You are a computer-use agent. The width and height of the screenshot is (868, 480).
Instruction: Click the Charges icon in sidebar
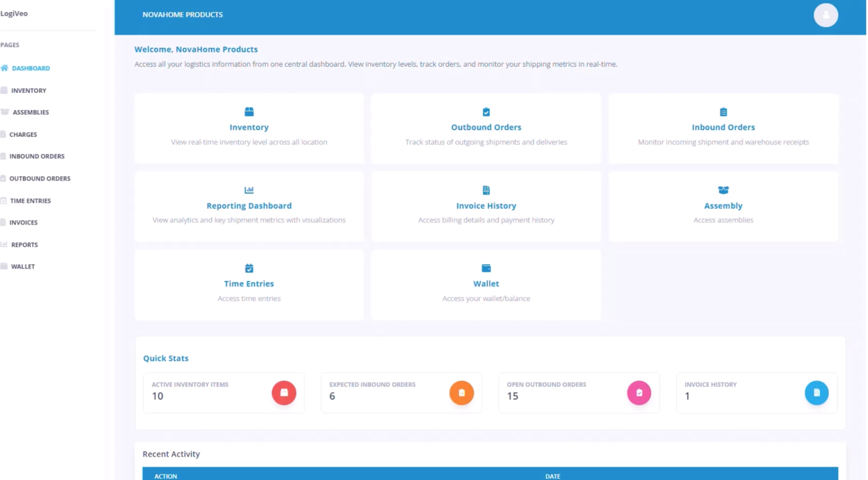tap(3, 134)
